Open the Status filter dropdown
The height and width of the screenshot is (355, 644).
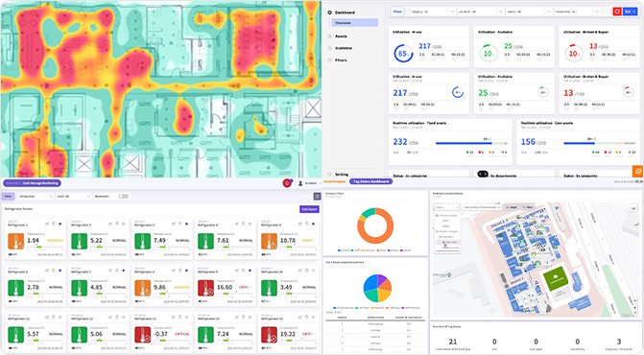pos(529,12)
